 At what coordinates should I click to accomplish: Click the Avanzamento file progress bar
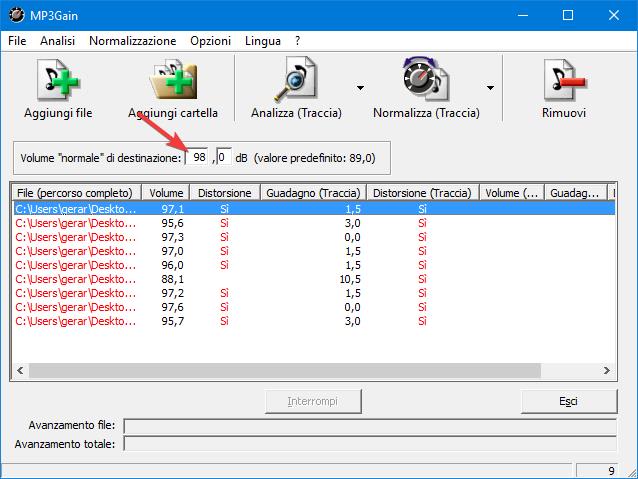click(370, 426)
